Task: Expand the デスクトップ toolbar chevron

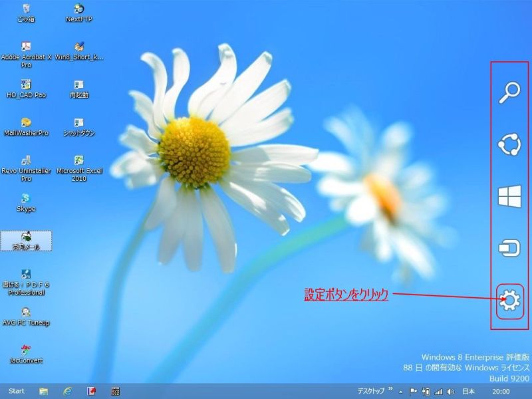Action: pos(390,390)
